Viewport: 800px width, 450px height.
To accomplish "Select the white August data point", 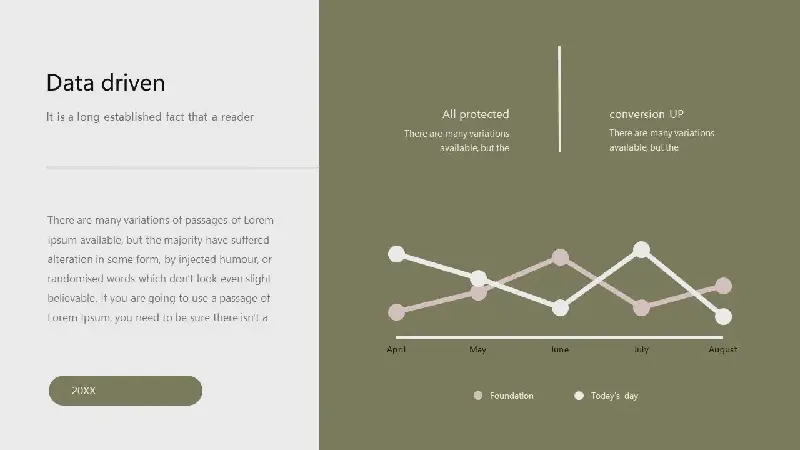I will (x=723, y=316).
